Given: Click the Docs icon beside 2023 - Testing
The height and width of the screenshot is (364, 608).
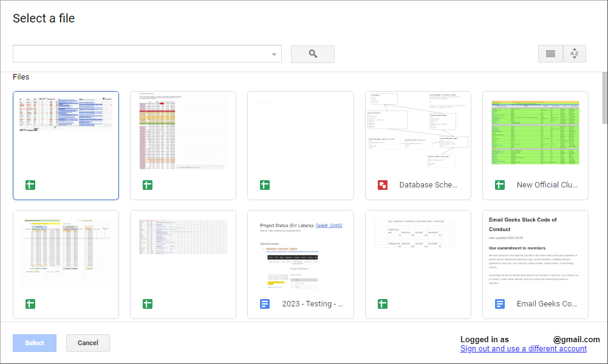Looking at the screenshot, I should click(x=265, y=304).
